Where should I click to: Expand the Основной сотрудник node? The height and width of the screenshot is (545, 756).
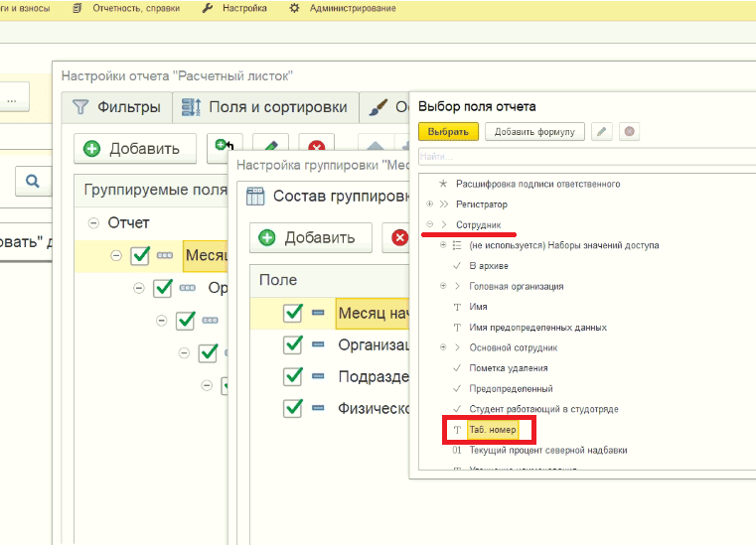point(443,346)
